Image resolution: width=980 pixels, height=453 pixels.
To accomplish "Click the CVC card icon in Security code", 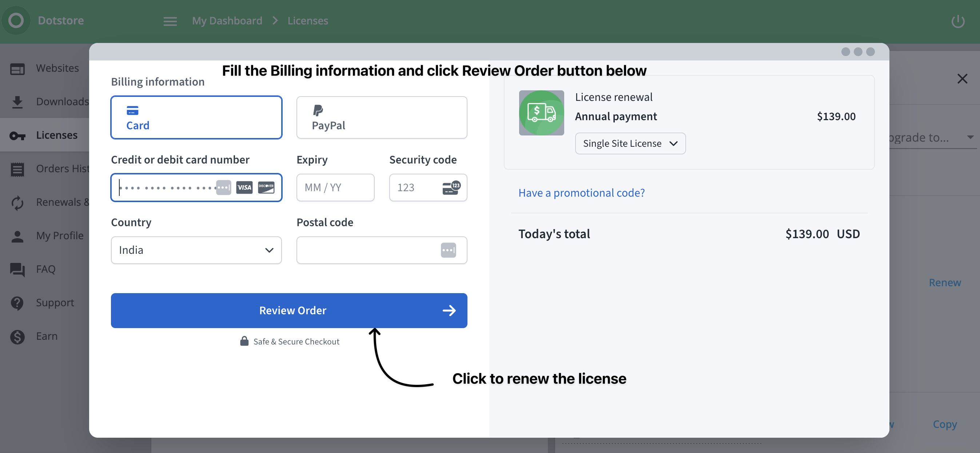I will 451,187.
